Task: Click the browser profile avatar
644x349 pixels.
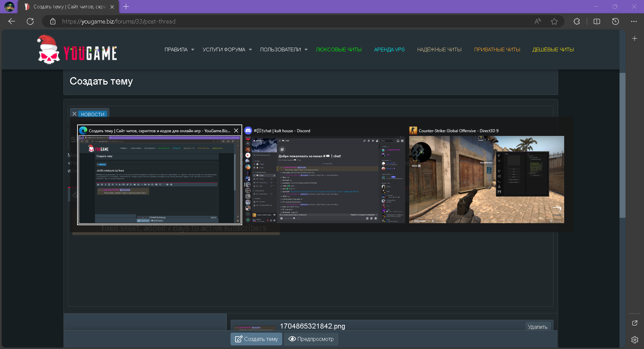Action: pos(9,7)
